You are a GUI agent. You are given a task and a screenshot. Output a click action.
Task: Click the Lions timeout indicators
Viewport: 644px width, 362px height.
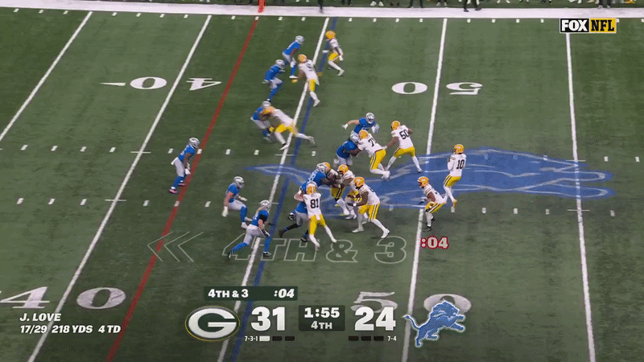coord(366,339)
